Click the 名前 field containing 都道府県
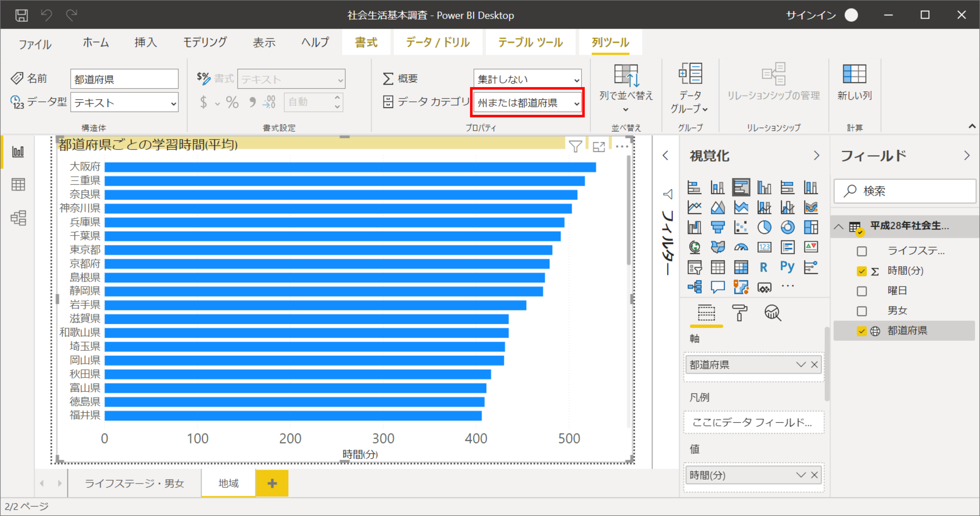Image resolution: width=980 pixels, height=516 pixels. point(124,79)
